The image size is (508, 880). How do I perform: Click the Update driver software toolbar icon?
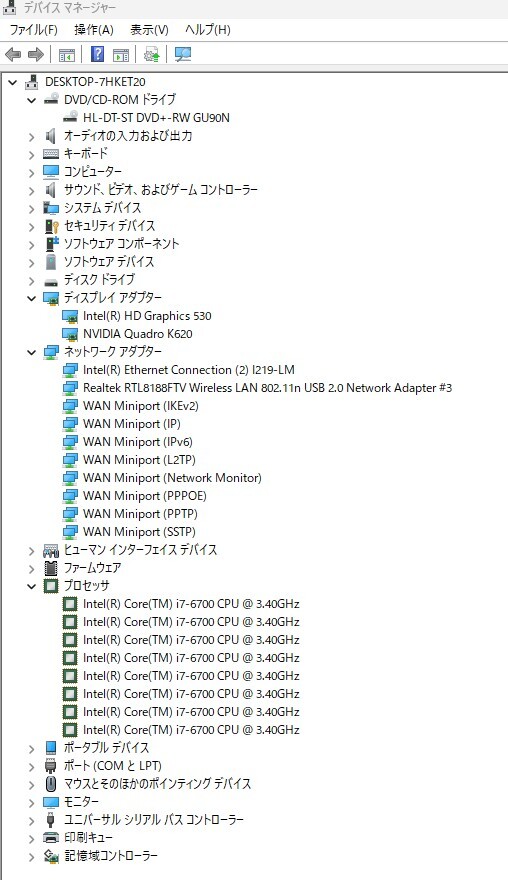click(152, 54)
